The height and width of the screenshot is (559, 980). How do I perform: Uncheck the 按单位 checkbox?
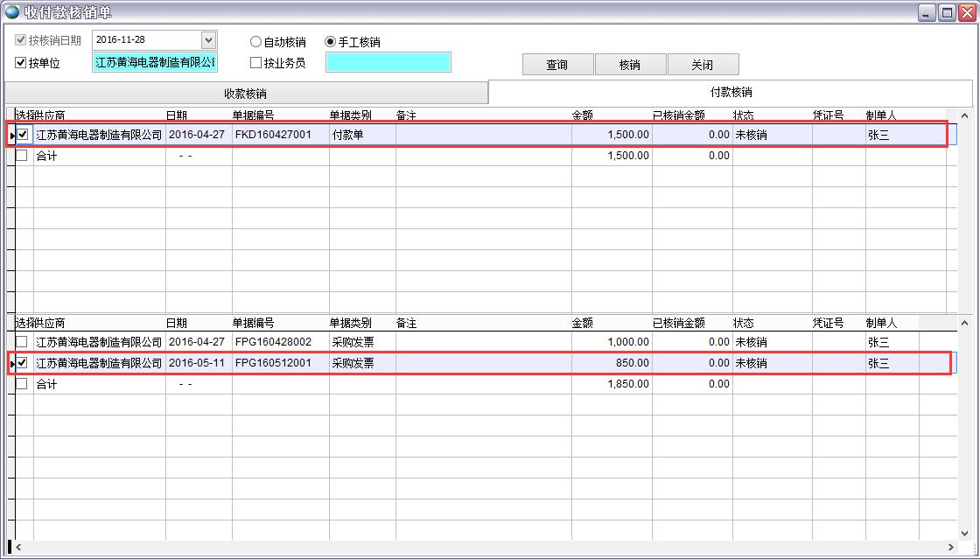[19, 62]
